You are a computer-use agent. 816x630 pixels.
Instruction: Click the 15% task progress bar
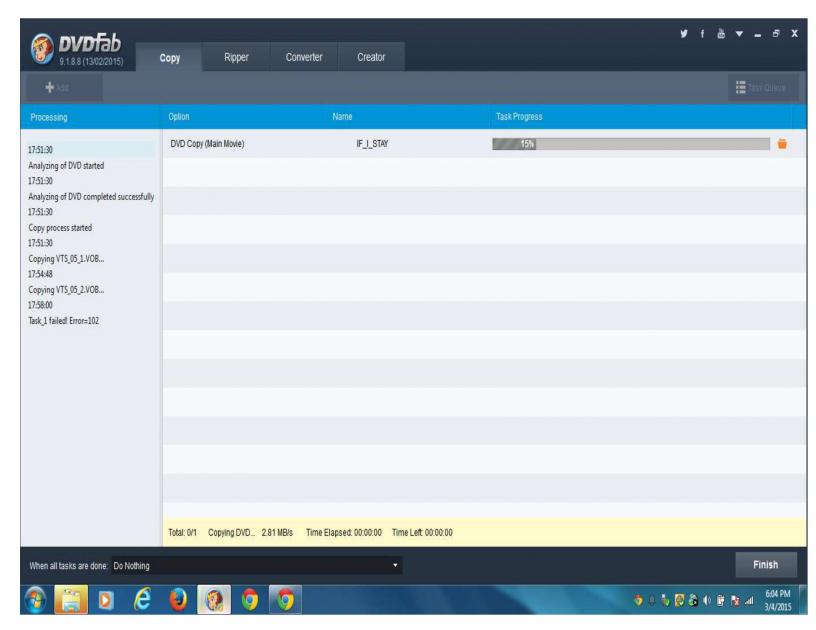coord(631,144)
